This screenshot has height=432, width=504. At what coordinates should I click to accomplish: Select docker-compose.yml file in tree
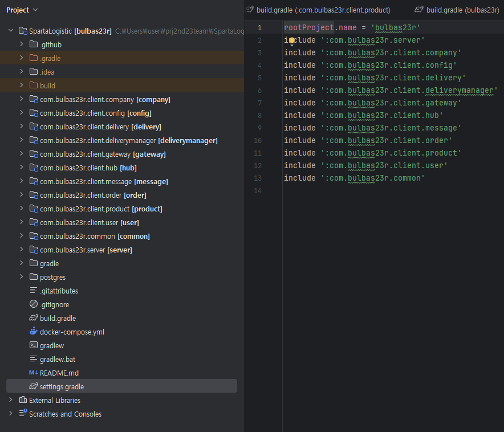tap(72, 332)
